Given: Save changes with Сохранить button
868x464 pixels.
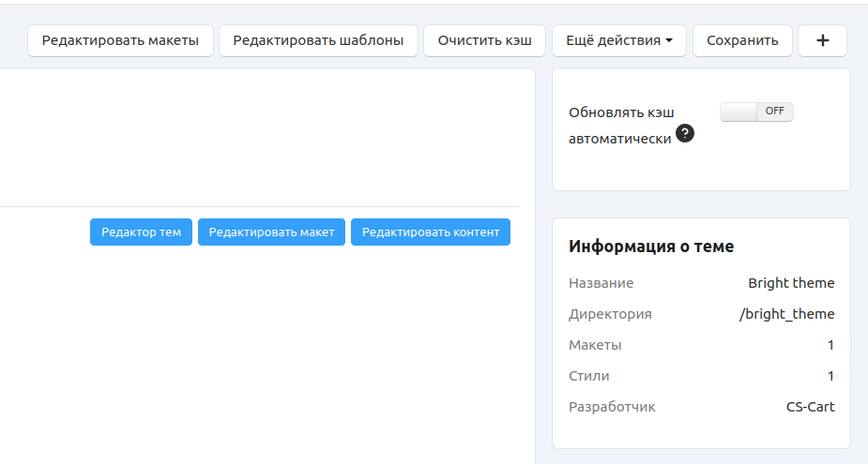Looking at the screenshot, I should tap(742, 41).
